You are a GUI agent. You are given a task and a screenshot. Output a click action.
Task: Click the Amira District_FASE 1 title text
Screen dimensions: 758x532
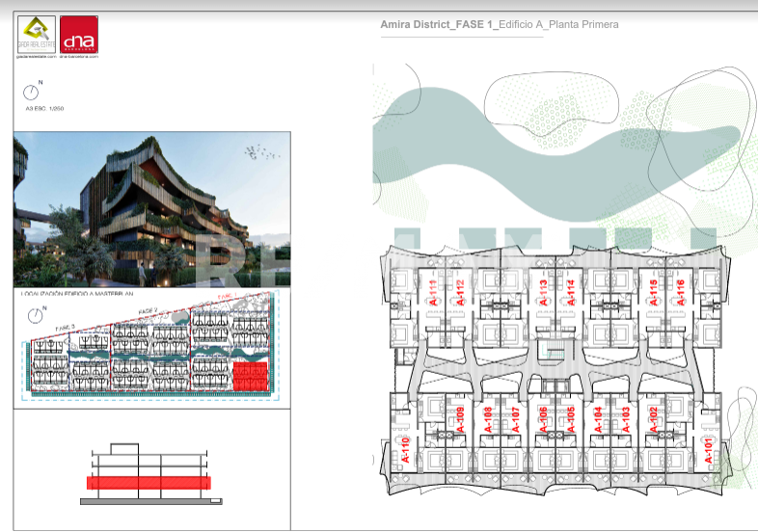[x=439, y=24]
